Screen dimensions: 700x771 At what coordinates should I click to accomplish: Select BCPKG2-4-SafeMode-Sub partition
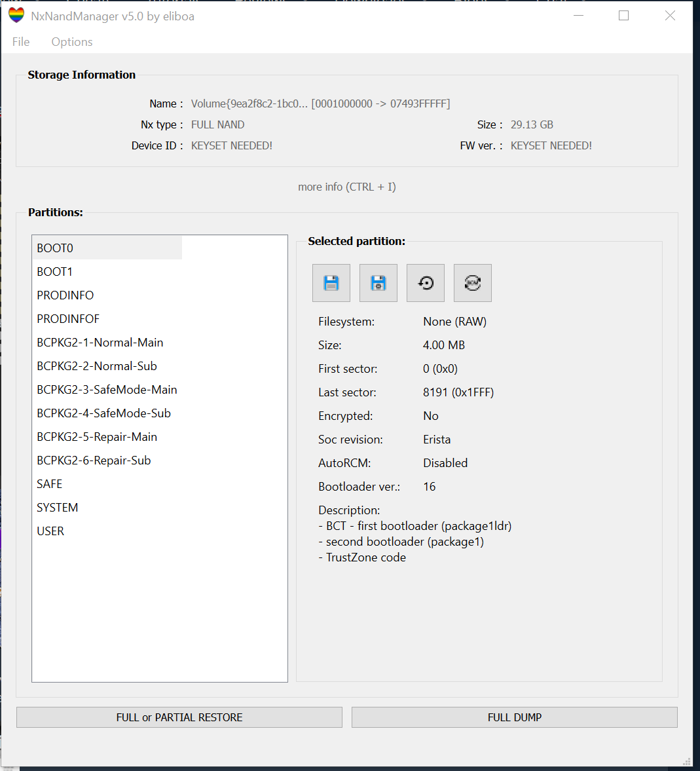[107, 413]
